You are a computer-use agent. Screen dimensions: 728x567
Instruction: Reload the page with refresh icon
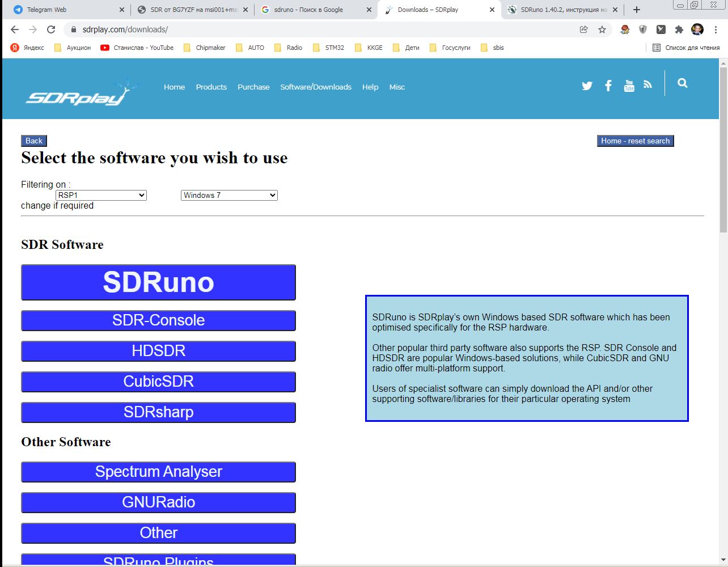51,29
